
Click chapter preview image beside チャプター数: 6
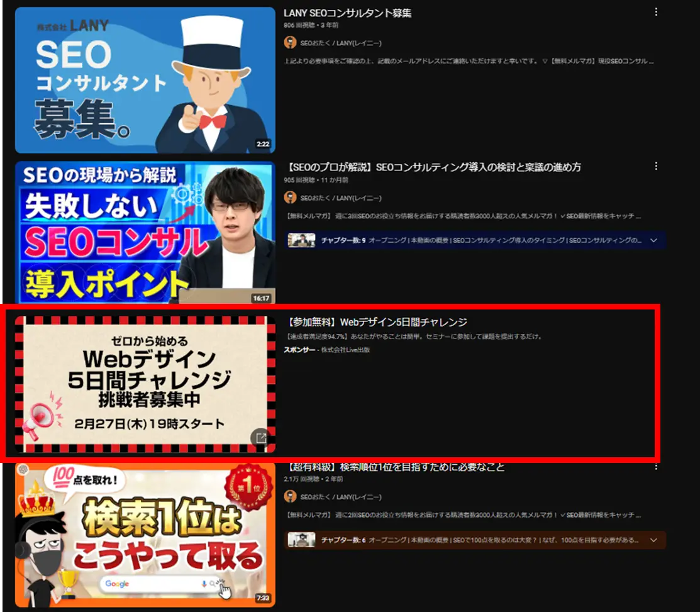pyautogui.click(x=301, y=540)
